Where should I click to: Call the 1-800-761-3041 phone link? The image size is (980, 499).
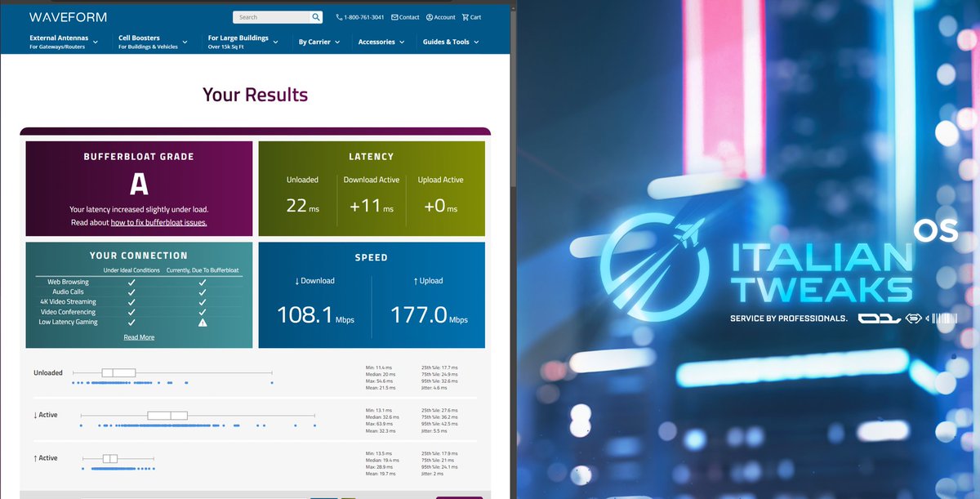[360, 17]
